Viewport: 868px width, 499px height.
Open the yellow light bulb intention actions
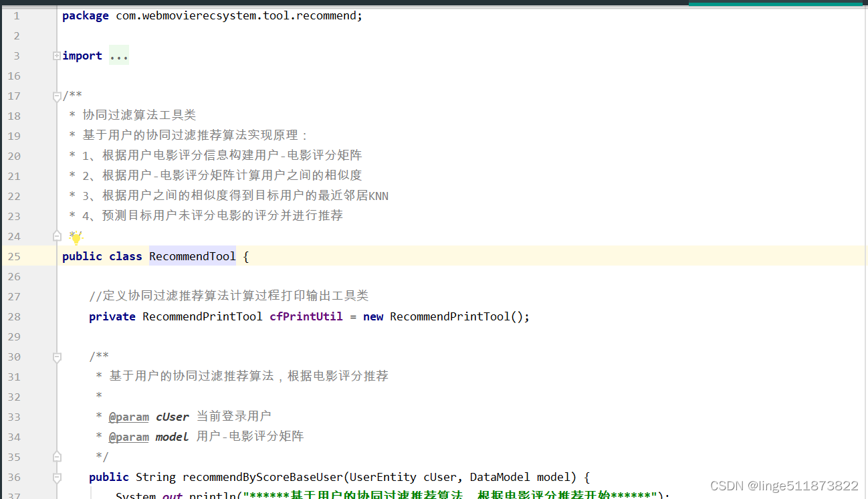(76, 237)
